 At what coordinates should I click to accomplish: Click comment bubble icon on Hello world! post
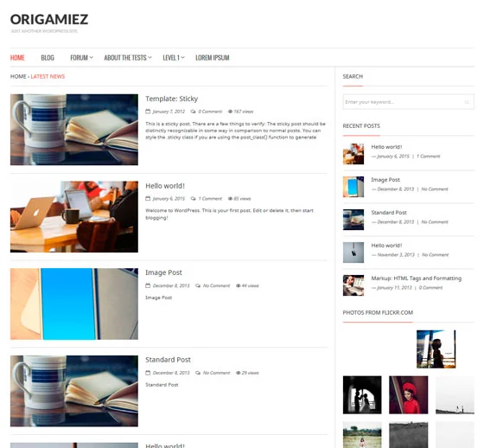pyautogui.click(x=194, y=199)
